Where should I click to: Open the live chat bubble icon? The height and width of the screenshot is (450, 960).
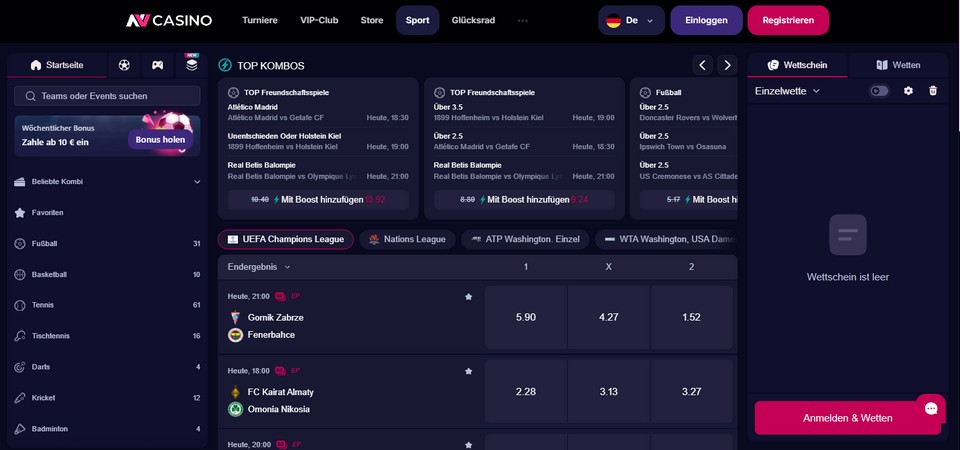(931, 409)
